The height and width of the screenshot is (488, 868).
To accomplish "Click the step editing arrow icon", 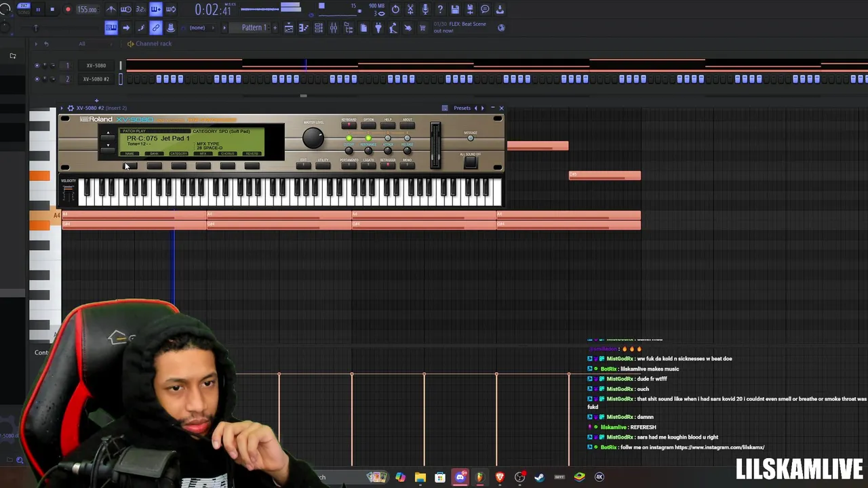I will coord(126,28).
